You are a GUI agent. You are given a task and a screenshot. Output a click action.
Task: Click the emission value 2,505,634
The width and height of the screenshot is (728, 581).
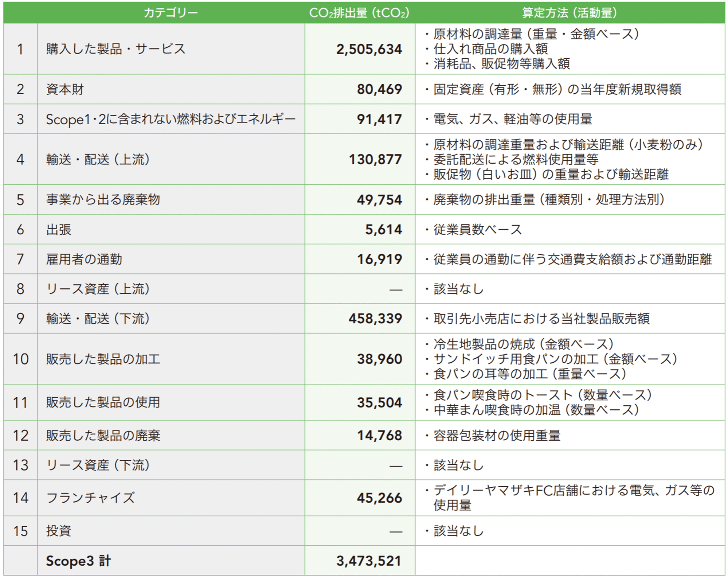[369, 49]
